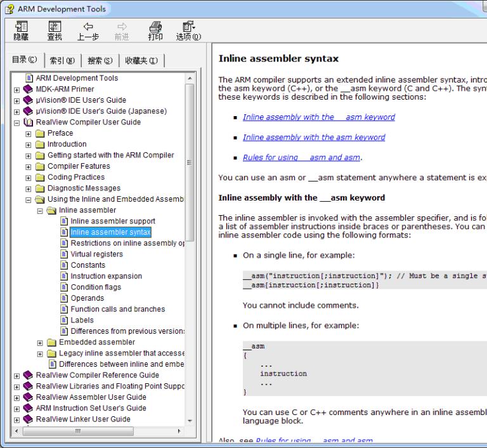Switch to the 索引 (Index) tab
This screenshot has height=448, width=487.
[x=62, y=61]
